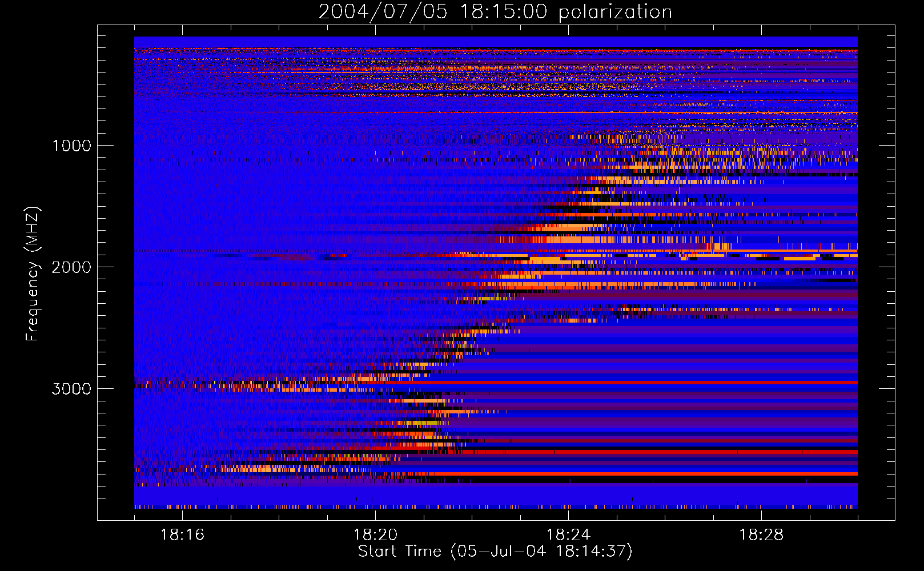The width and height of the screenshot is (924, 571).
Task: Click the 2000 frequency tick label
Action: (x=71, y=267)
